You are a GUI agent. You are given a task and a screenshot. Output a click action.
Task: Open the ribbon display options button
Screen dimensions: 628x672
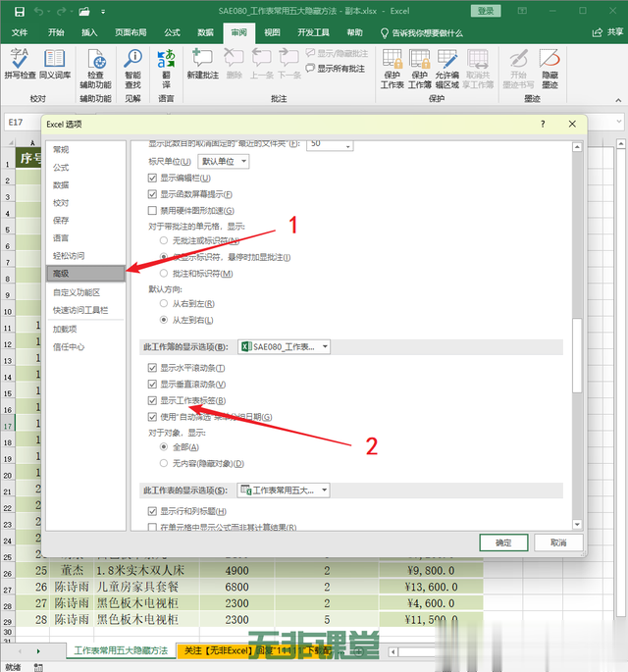pyautogui.click(x=522, y=11)
